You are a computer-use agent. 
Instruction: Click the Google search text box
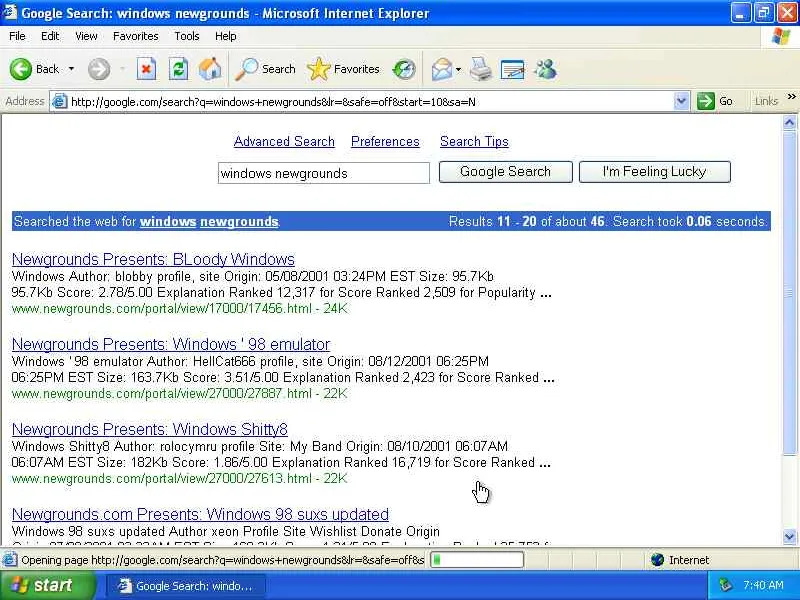(324, 173)
